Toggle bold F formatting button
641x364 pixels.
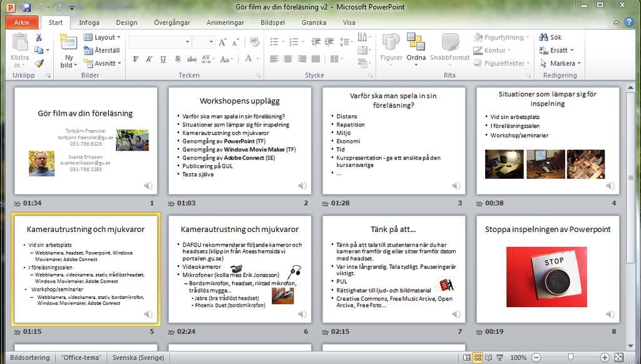coord(135,59)
